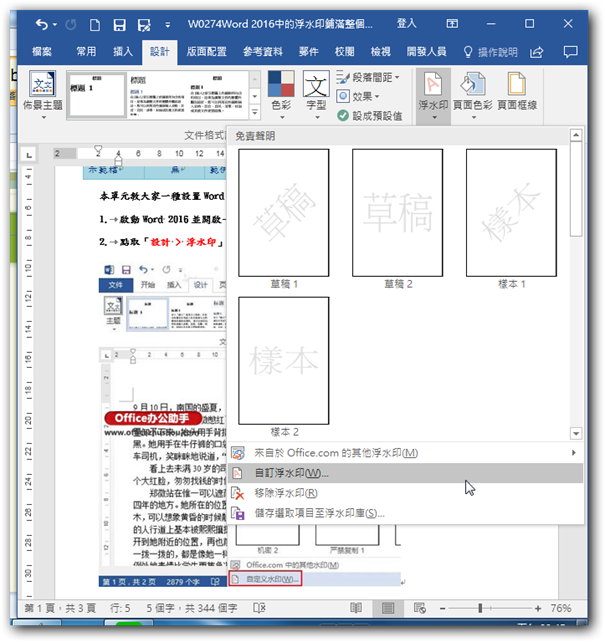This screenshot has width=605, height=642.
Task: Click 登入 to sign in
Action: (406, 23)
